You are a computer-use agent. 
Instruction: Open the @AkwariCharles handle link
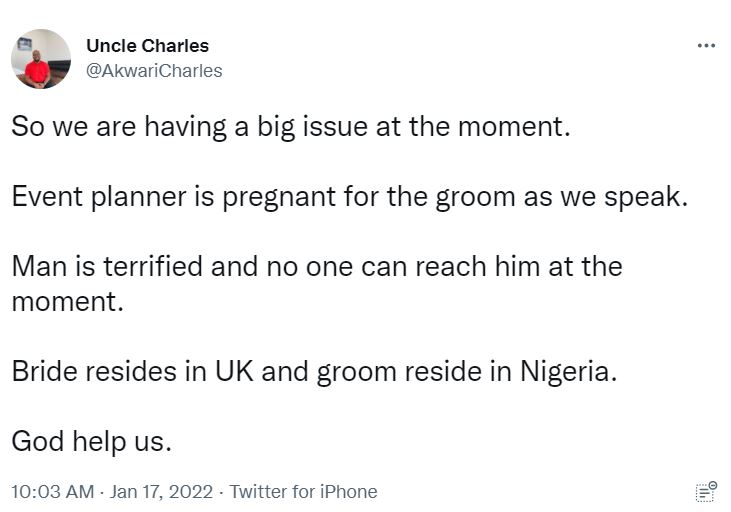(x=154, y=71)
